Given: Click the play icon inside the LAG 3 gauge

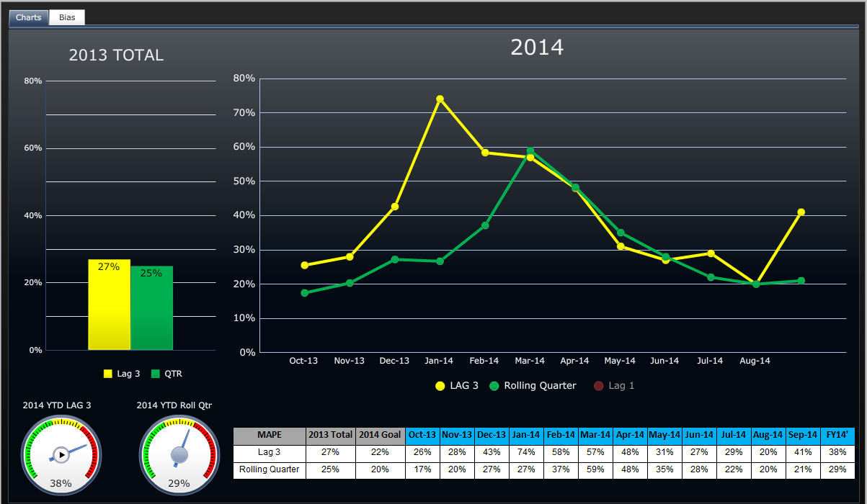Looking at the screenshot, I should (x=61, y=455).
